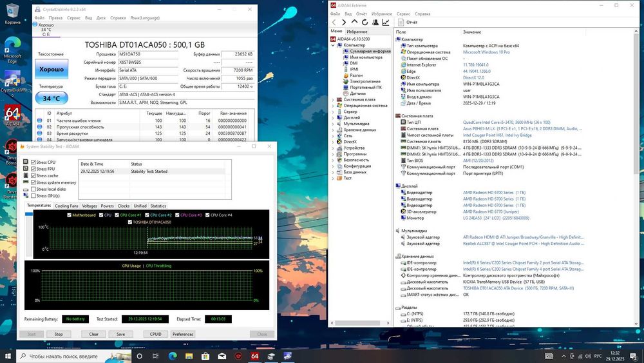Viewport: 644px width, 363px height.
Task: Enable Stress local disks
Action: (x=33, y=189)
